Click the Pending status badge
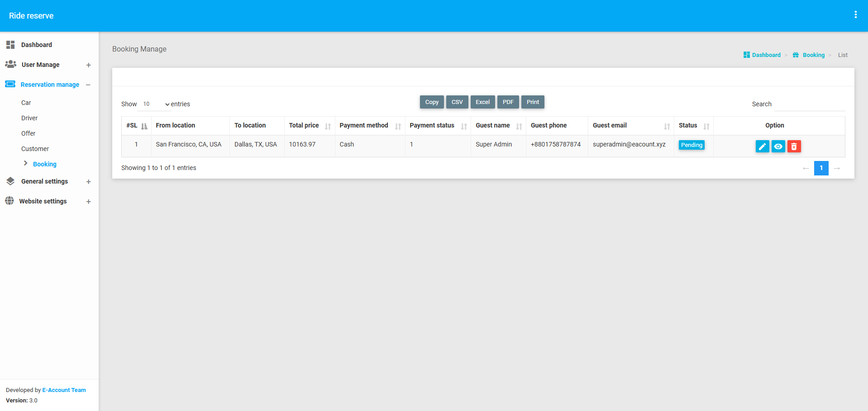Image resolution: width=868 pixels, height=411 pixels. click(x=692, y=145)
